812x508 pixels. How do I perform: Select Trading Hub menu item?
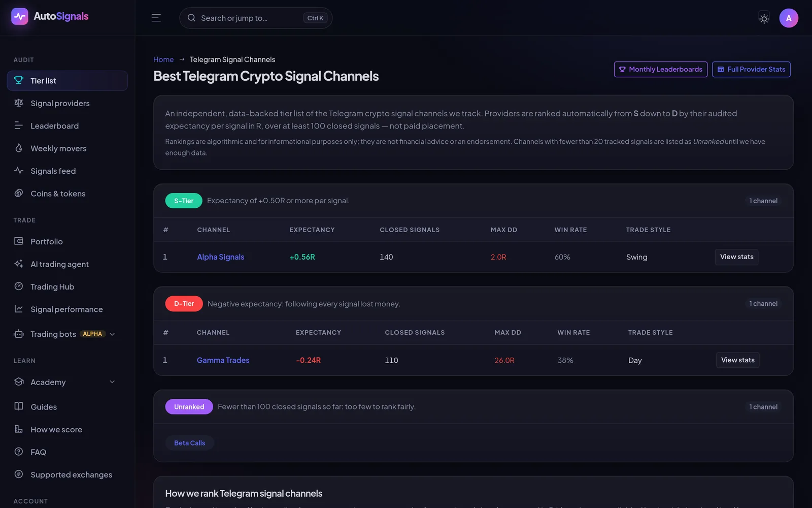(67, 287)
